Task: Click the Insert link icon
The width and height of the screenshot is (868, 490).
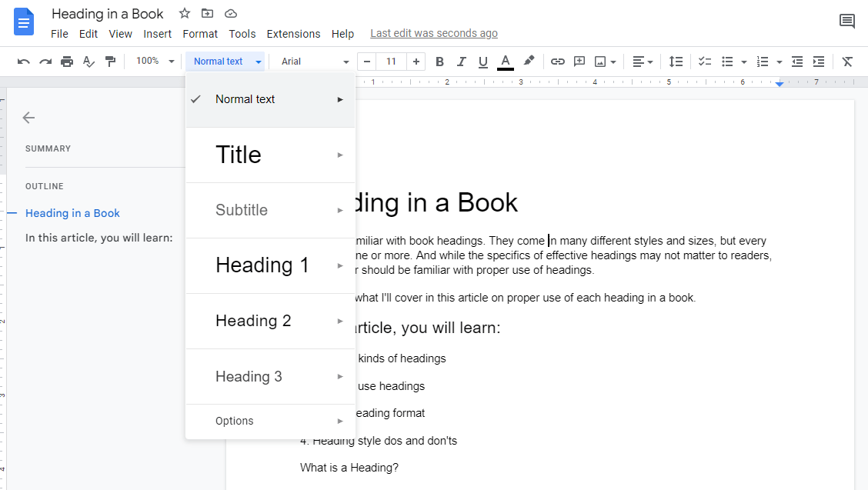Action: pos(557,62)
